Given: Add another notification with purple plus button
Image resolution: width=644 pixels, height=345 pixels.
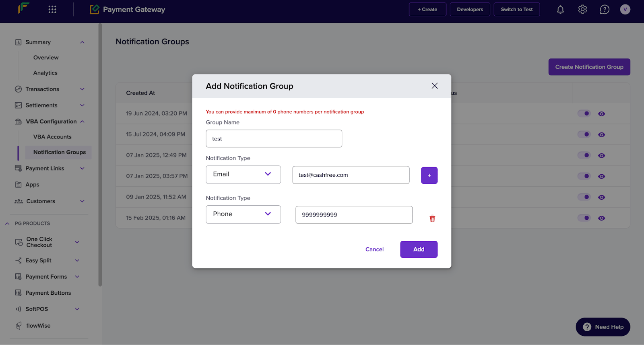Looking at the screenshot, I should coord(429,176).
